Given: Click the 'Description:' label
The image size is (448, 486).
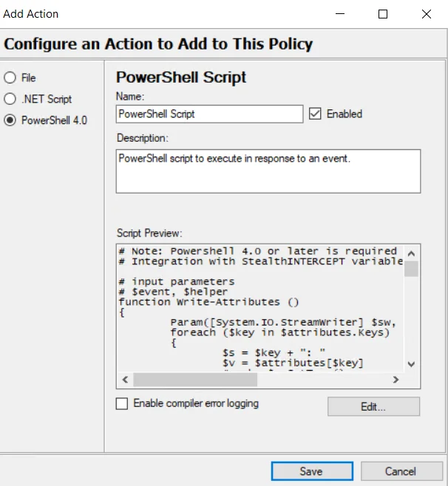Looking at the screenshot, I should pos(143,138).
